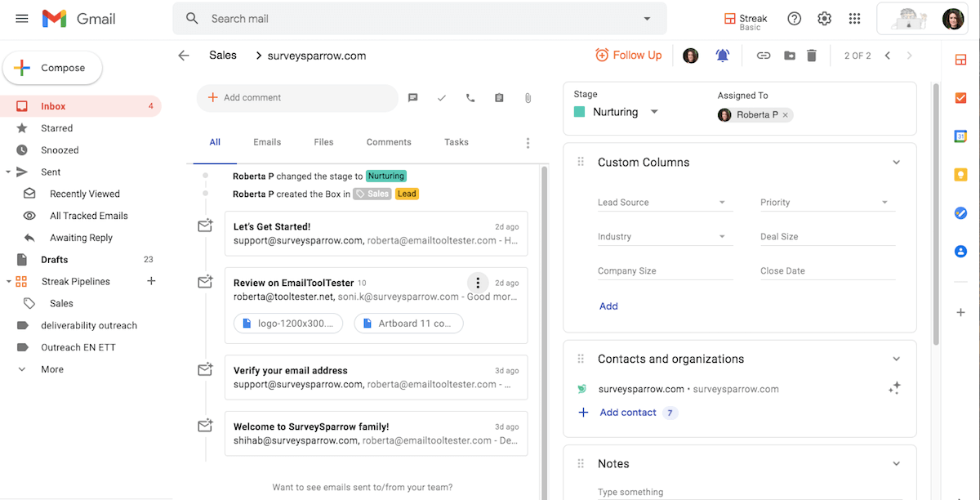Image resolution: width=980 pixels, height=500 pixels.
Task: Click the notification bell icon
Action: click(x=723, y=56)
